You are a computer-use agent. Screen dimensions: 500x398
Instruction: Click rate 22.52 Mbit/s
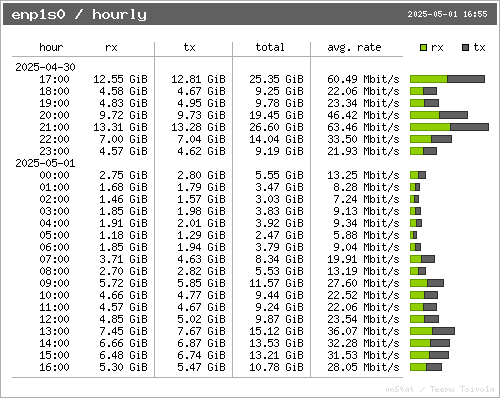363,295
